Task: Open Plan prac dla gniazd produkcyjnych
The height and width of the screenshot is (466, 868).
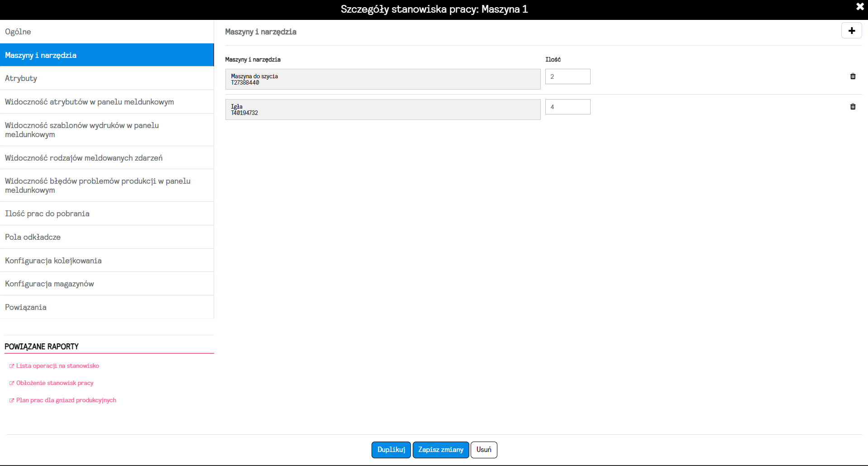Action: tap(66, 400)
